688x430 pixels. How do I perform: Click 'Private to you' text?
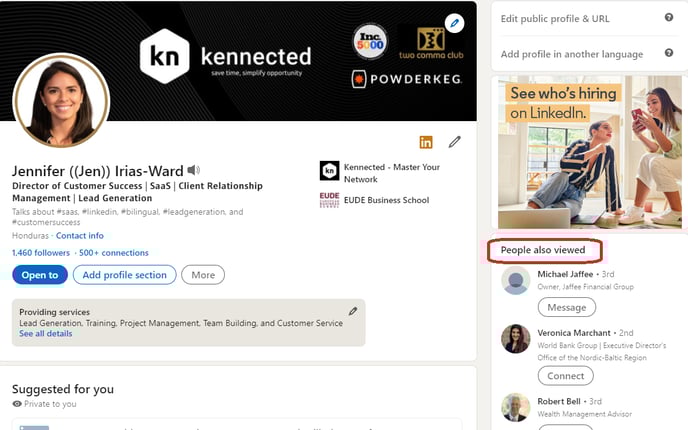pyautogui.click(x=50, y=404)
